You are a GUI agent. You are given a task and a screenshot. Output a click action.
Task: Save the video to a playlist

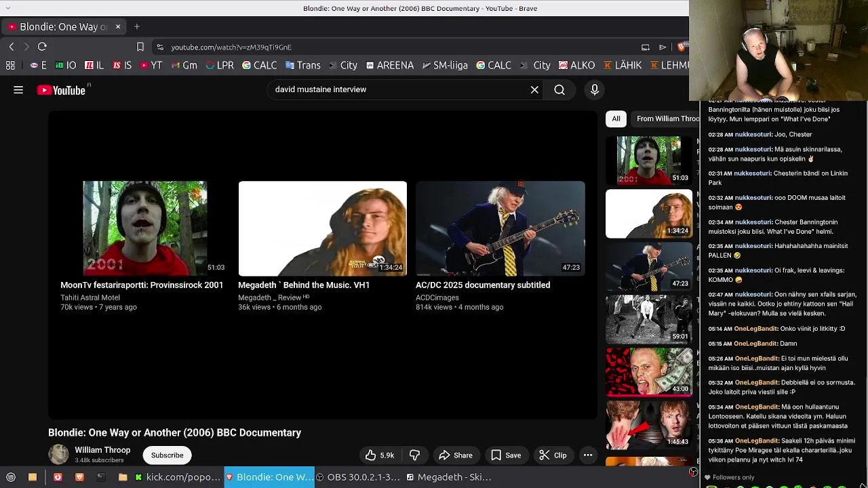[506, 455]
